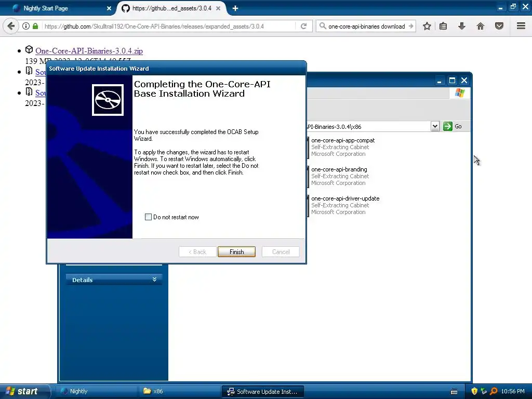Close the GitHub expanded_assets tab
The width and height of the screenshot is (532, 399).
pyautogui.click(x=218, y=8)
